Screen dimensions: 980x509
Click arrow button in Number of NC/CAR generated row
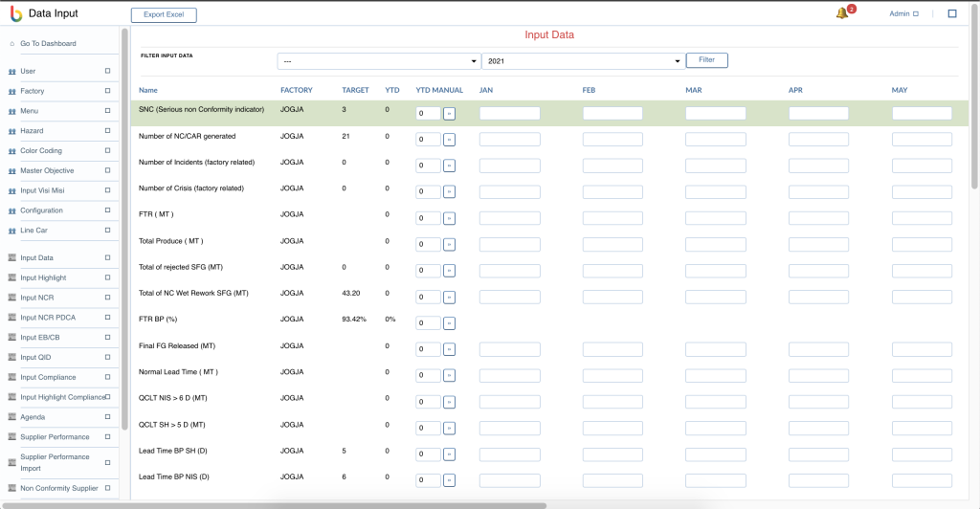point(449,140)
